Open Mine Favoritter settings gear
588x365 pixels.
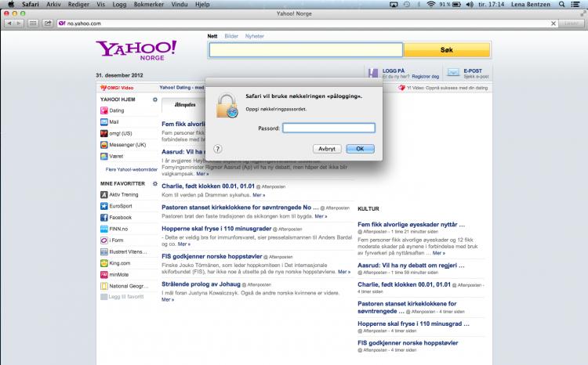[155, 183]
